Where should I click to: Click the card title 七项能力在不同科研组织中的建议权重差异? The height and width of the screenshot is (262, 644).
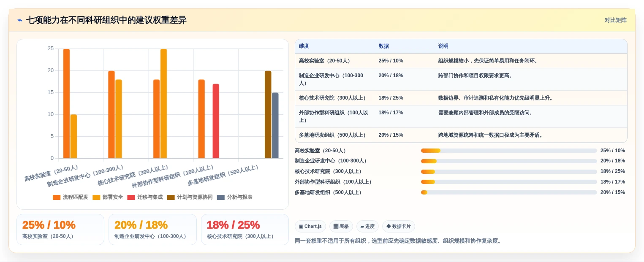click(106, 20)
